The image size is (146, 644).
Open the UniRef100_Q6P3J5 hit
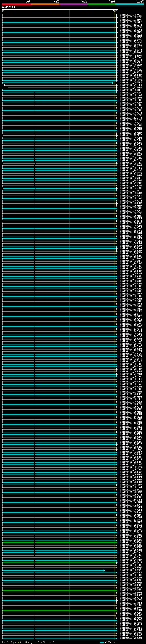click(131, 625)
